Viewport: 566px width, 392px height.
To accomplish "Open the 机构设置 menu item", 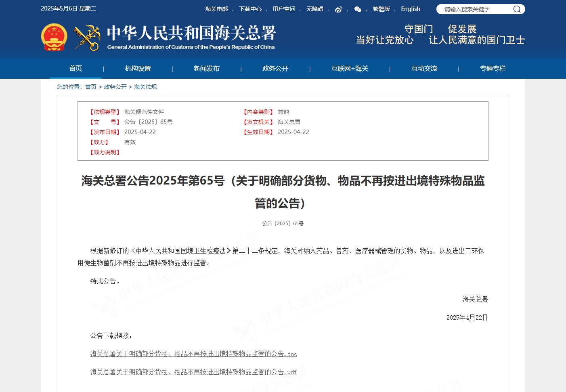I will point(138,69).
